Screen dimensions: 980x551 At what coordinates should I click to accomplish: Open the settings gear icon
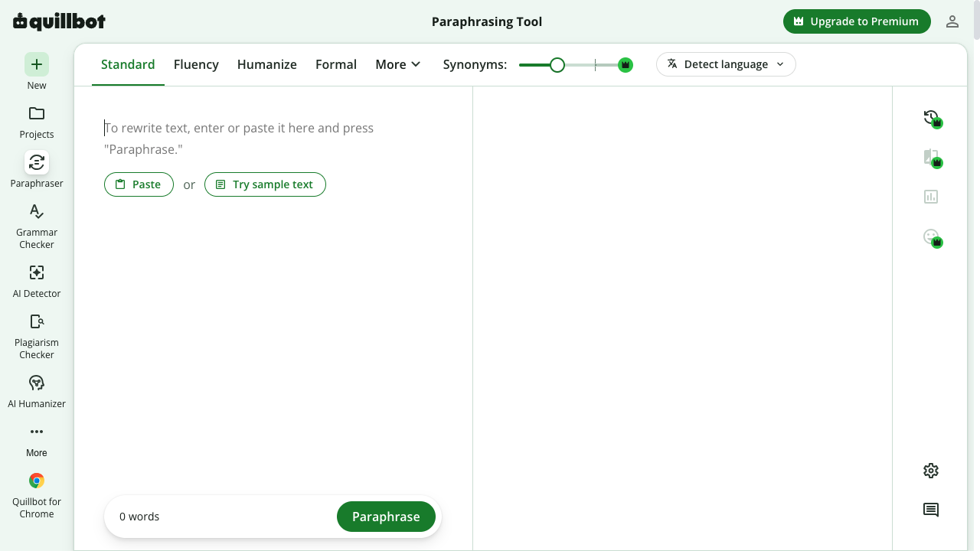[x=931, y=471]
